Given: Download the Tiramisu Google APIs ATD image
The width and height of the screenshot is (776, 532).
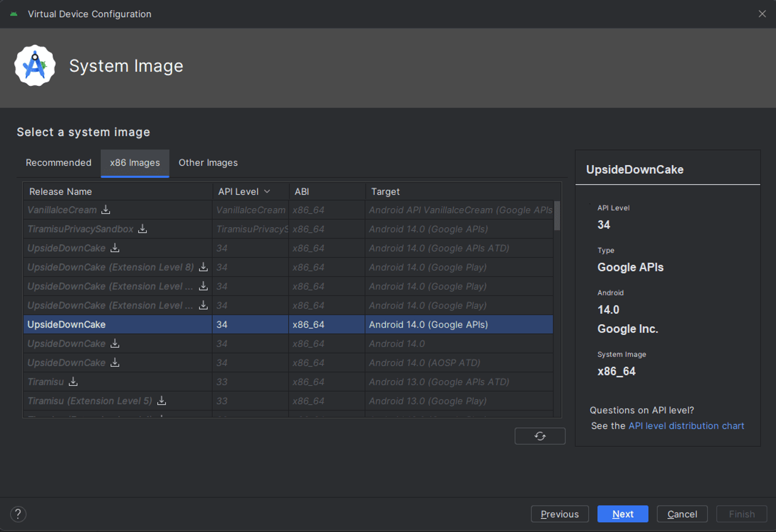Looking at the screenshot, I should point(73,381).
